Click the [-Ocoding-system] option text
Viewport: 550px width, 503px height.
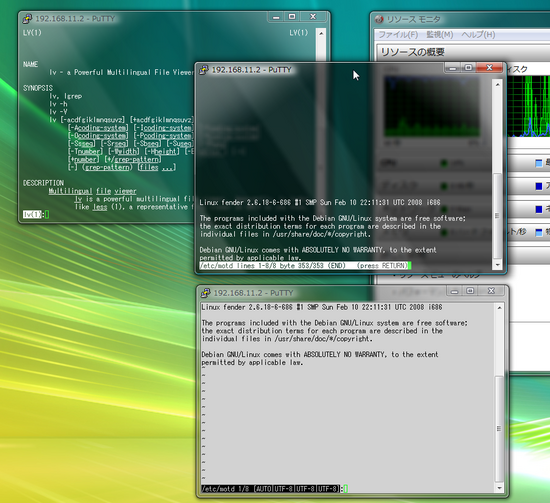coord(98,136)
